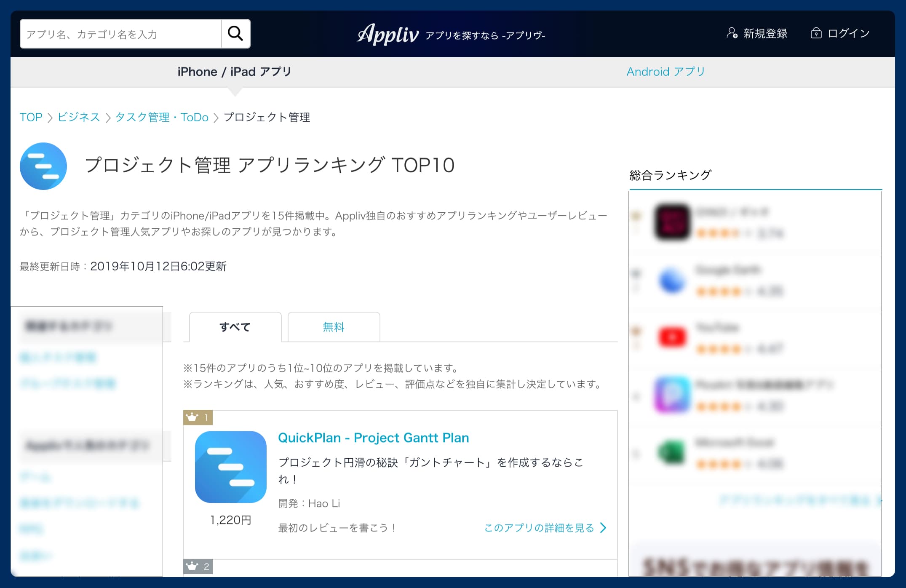Click the Appliv logo in header

[x=388, y=34]
